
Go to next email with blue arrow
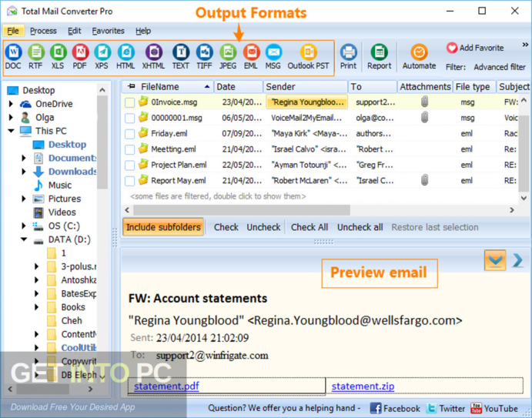517,260
